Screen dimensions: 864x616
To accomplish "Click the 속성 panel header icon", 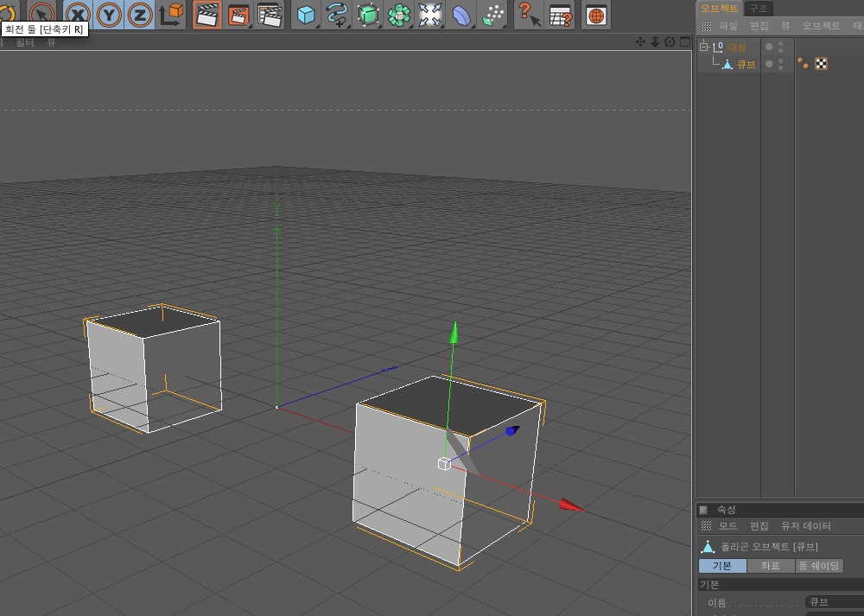I will click(x=703, y=510).
